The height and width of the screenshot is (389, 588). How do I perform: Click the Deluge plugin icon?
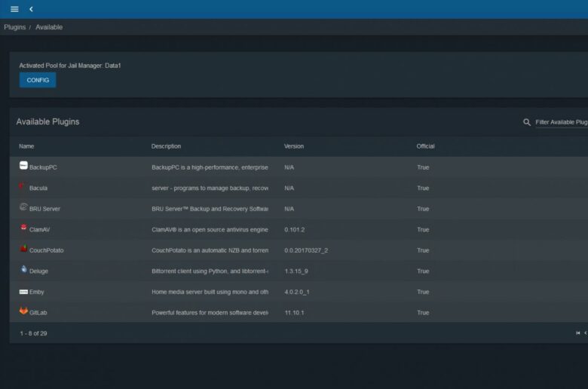23,269
